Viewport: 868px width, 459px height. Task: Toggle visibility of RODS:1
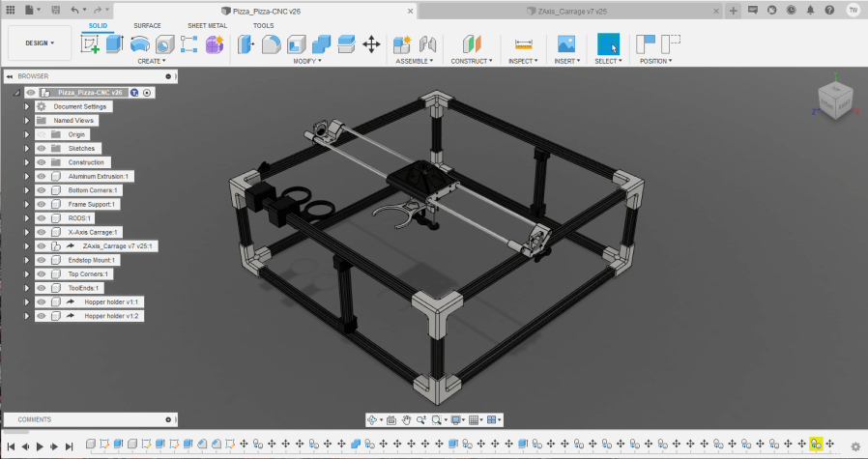click(x=42, y=218)
